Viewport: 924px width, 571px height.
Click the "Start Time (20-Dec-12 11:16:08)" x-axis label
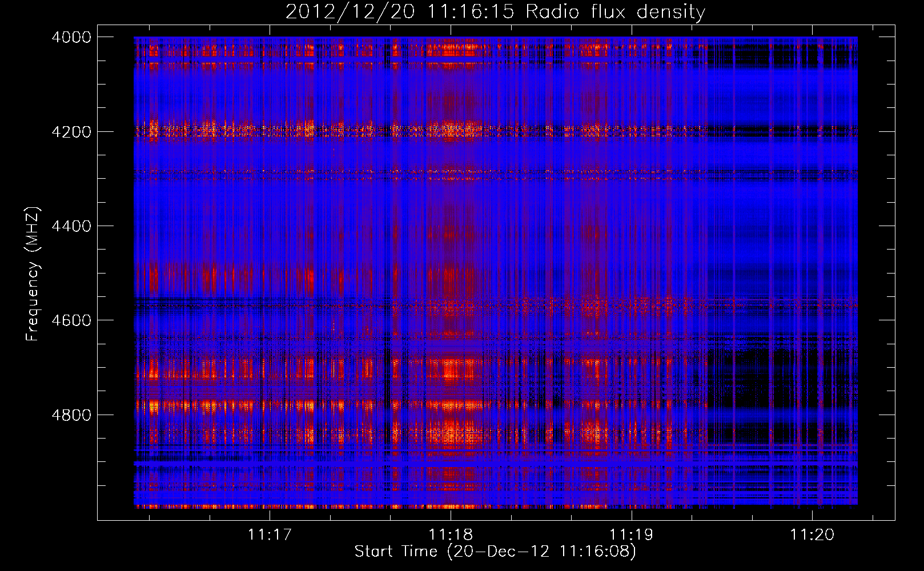click(x=495, y=552)
